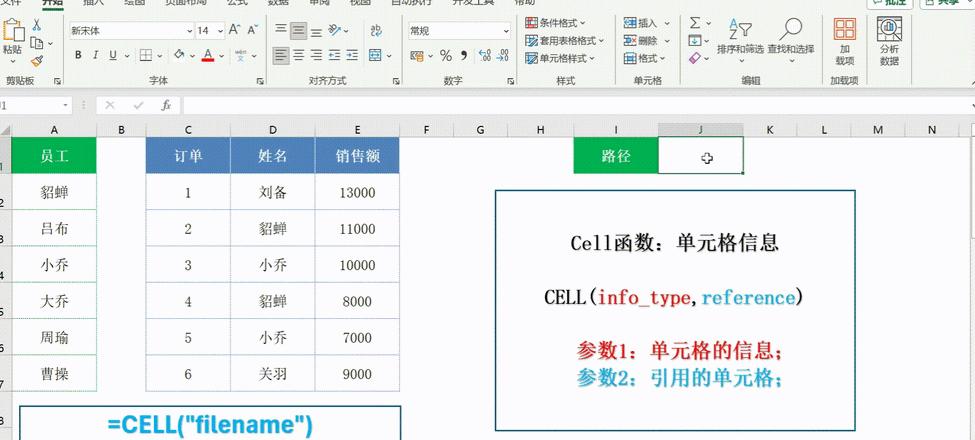Viewport: 975px width, 440px height.
Task: Apply the Comma Style icon
Action: tap(464, 55)
